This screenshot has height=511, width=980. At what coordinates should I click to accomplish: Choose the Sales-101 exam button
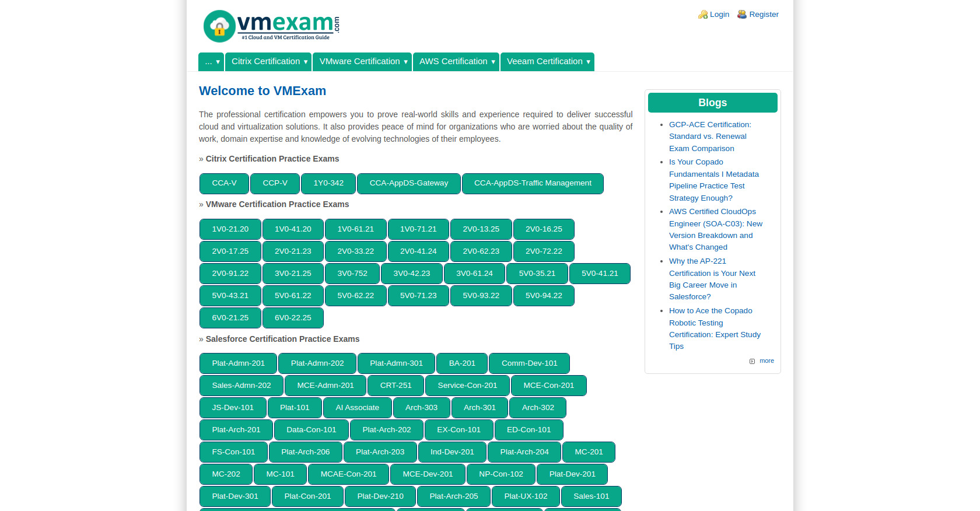click(x=591, y=496)
